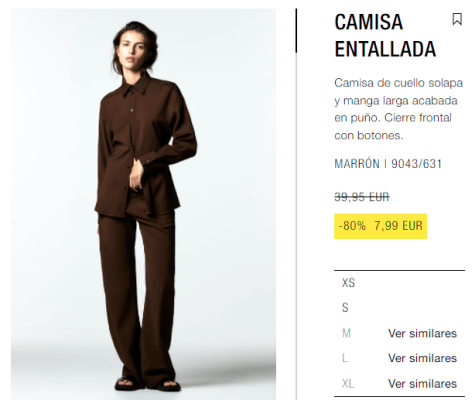Click the brown trousers in the photo
475x400 pixels.
tap(137, 297)
